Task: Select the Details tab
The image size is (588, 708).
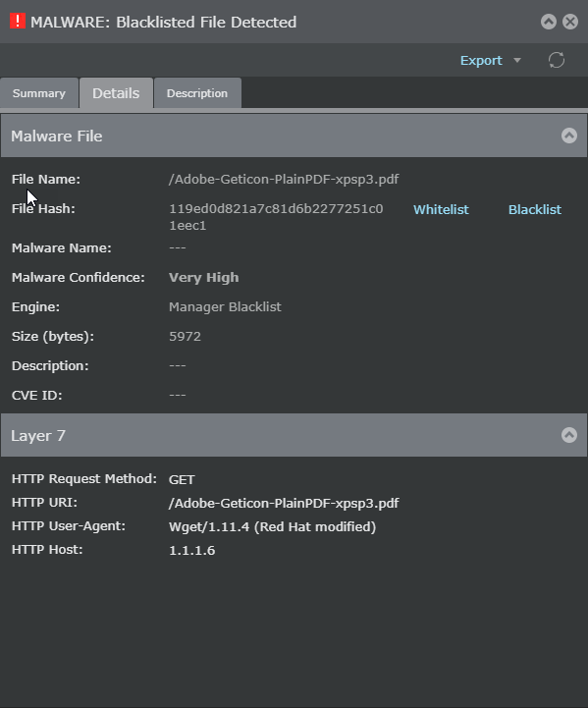Action: click(x=116, y=93)
